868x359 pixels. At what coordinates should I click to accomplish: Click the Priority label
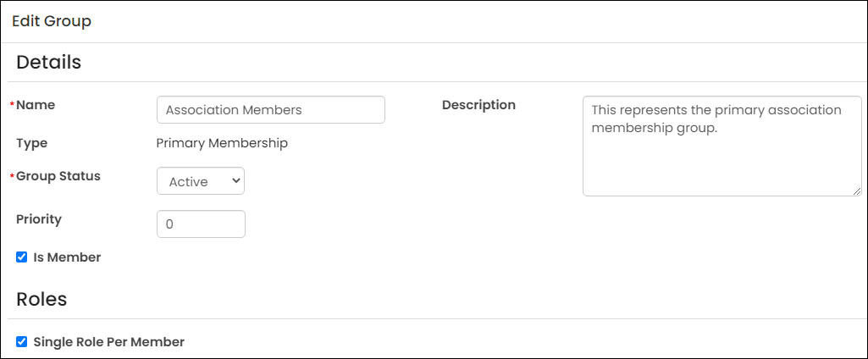click(39, 219)
